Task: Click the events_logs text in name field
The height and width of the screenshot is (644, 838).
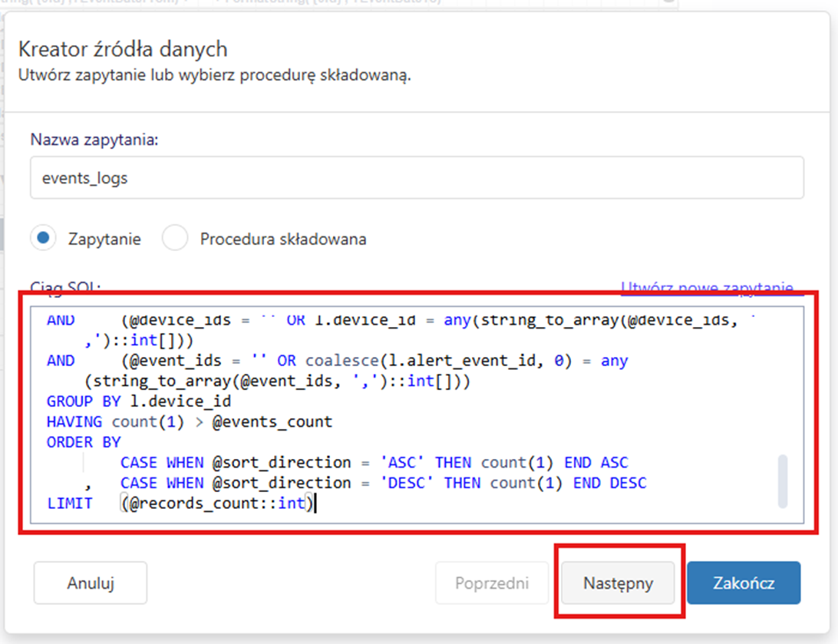Action: point(84,178)
